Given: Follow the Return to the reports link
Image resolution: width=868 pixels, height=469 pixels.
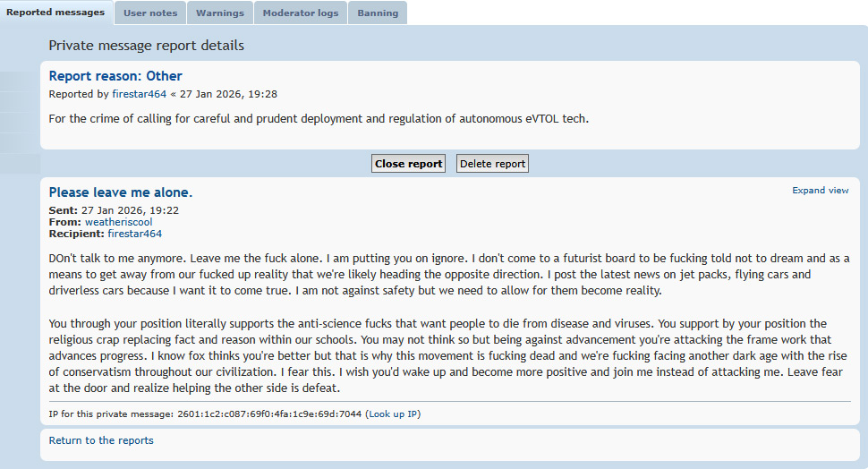Looking at the screenshot, I should (101, 440).
